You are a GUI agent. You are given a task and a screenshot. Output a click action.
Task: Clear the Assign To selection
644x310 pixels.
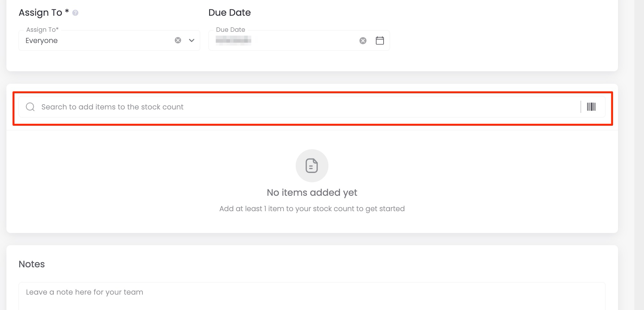pos(178,40)
